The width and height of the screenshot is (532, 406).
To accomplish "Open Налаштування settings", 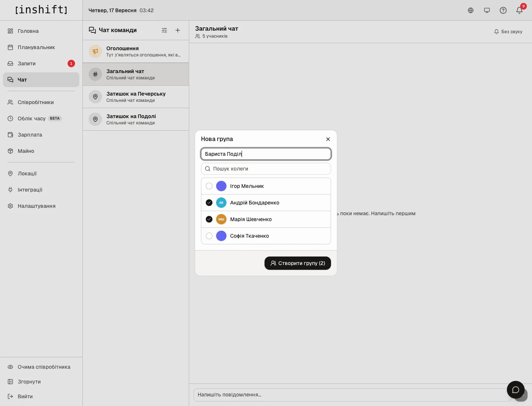I will (x=41, y=206).
